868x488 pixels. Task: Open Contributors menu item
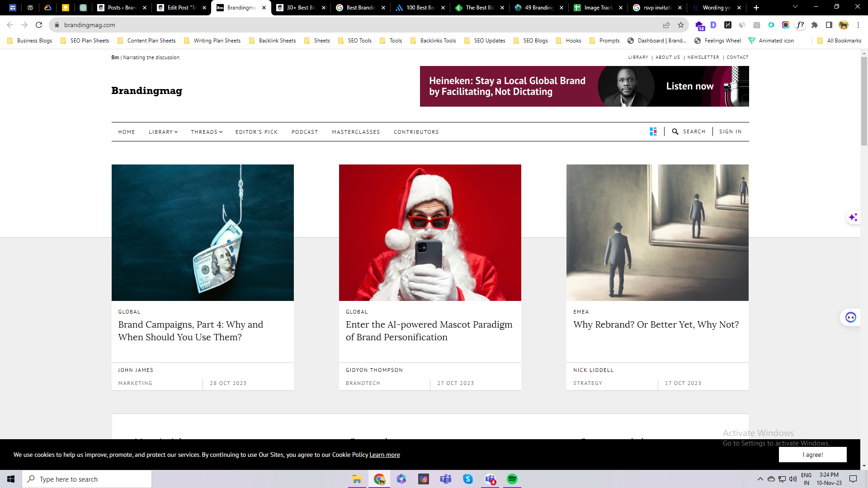pos(416,132)
